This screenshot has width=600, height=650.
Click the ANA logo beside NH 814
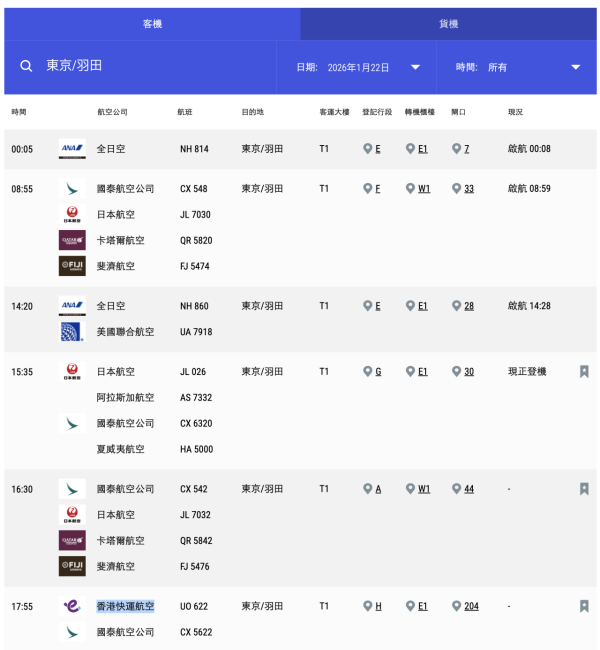[72, 149]
